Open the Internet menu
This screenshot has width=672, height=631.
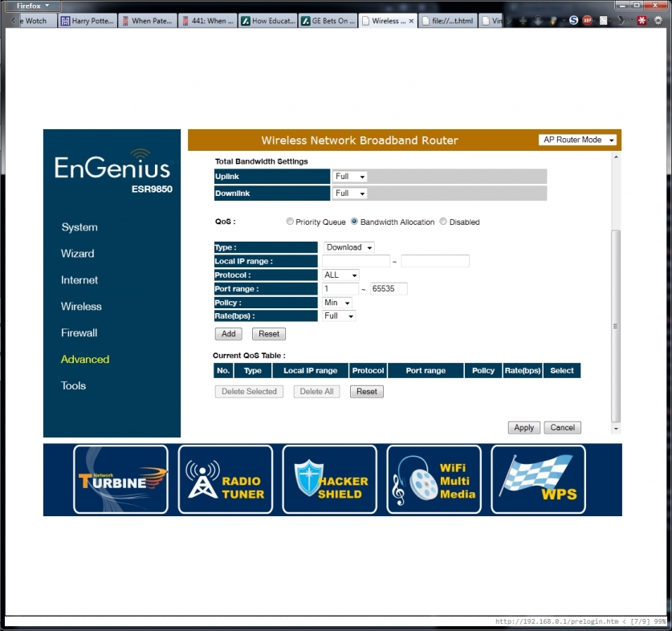[79, 280]
